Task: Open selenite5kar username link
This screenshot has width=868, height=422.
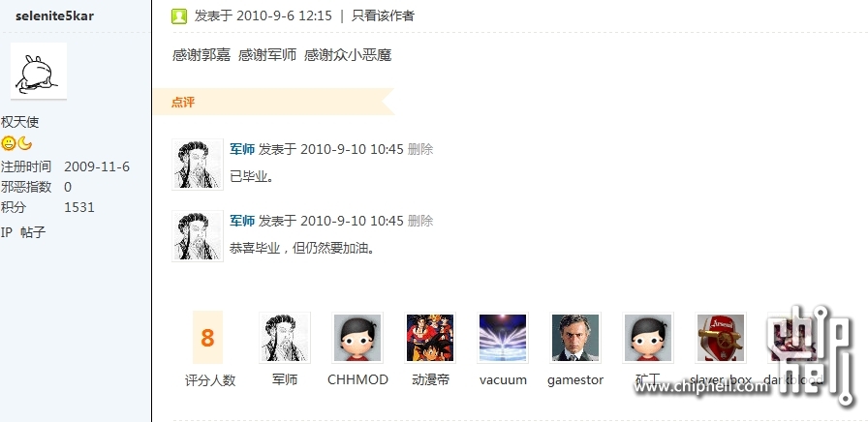Action: coord(54,16)
